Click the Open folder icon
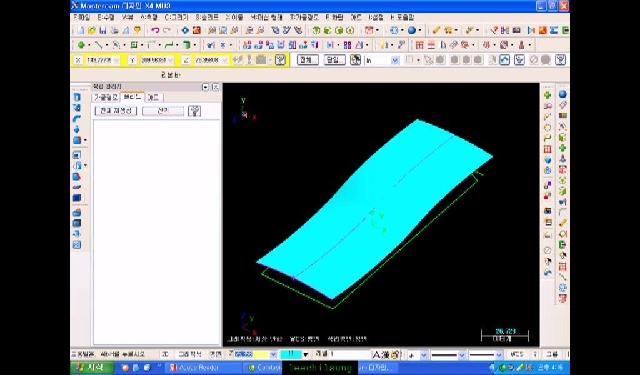 coord(92,30)
